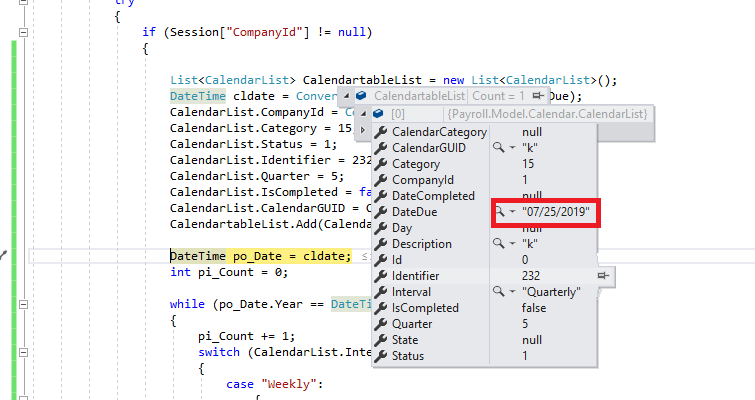Click magnifier icon beside CalendarGUID value
Viewport: 755px width, 400px height.
(499, 148)
